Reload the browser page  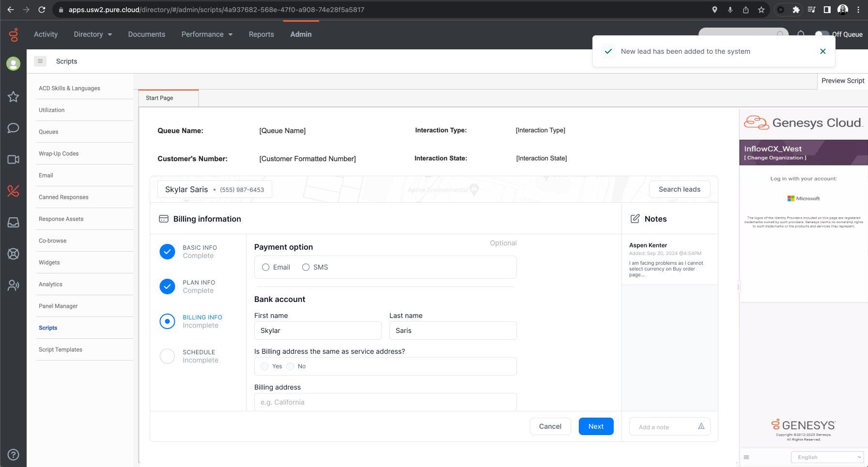pyautogui.click(x=42, y=10)
